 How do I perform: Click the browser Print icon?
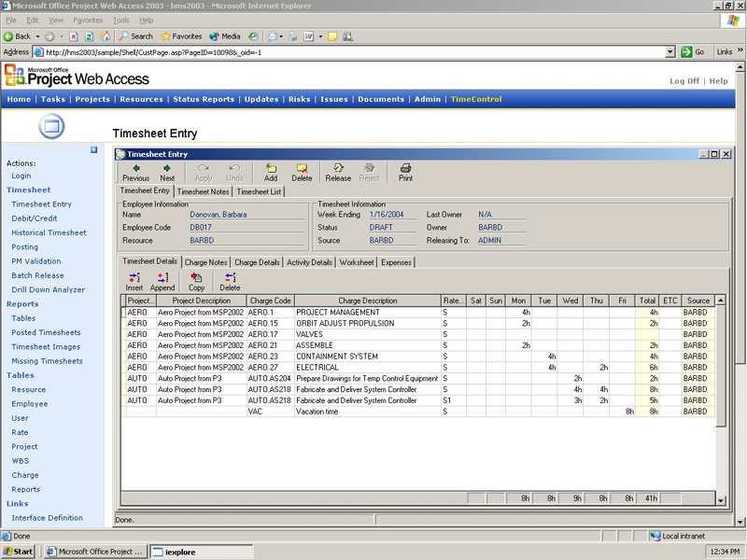point(293,36)
